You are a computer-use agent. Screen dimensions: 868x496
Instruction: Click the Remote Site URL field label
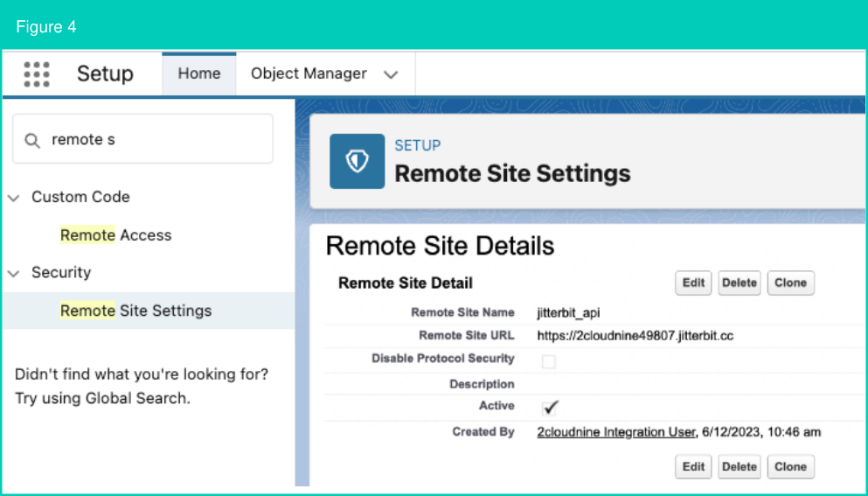pyautogui.click(x=466, y=335)
